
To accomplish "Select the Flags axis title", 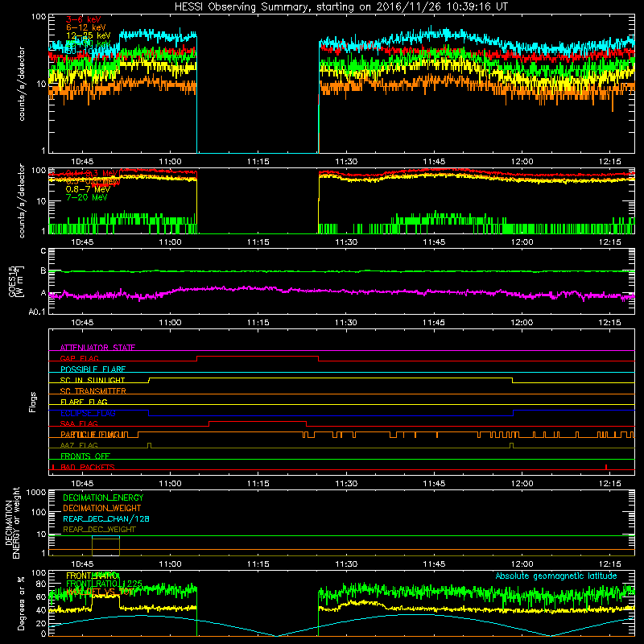I will click(x=33, y=402).
